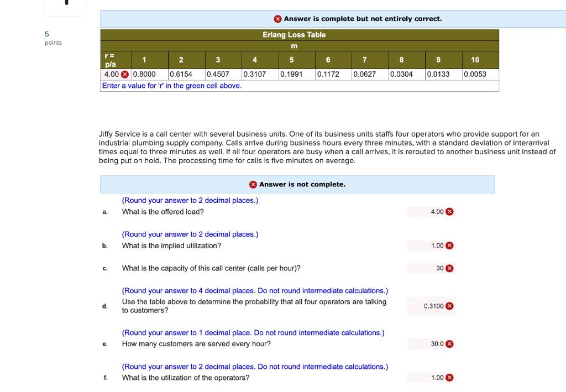This screenshot has height=392, width=566.
Task: Click the 'Enter a value for r' instruction text
Action: (x=172, y=86)
